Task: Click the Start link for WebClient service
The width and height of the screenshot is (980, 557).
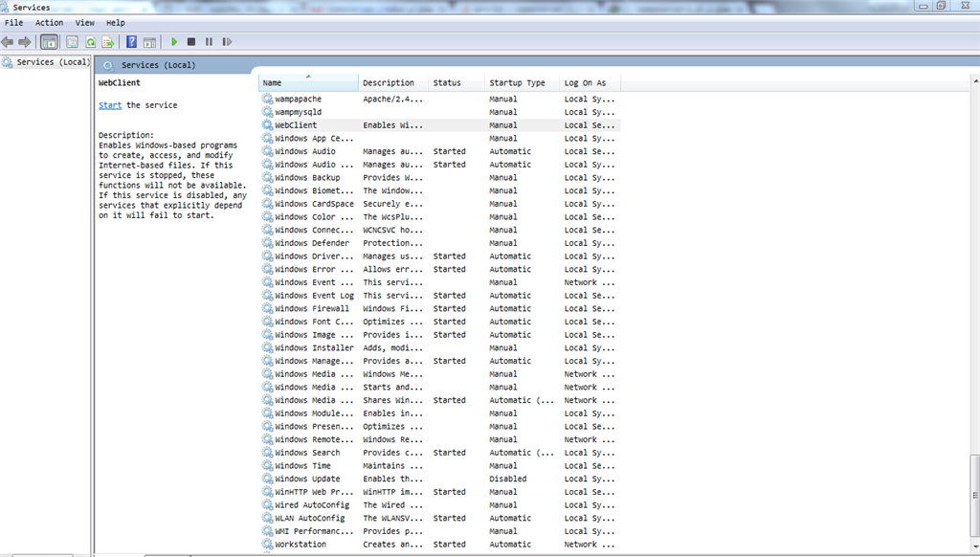Action: 110,105
